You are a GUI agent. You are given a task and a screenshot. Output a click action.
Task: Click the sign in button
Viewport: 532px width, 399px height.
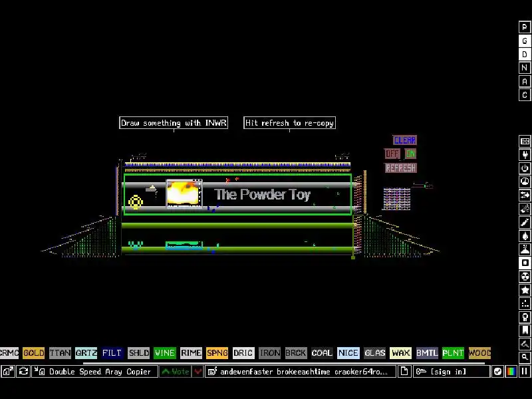[452, 372]
